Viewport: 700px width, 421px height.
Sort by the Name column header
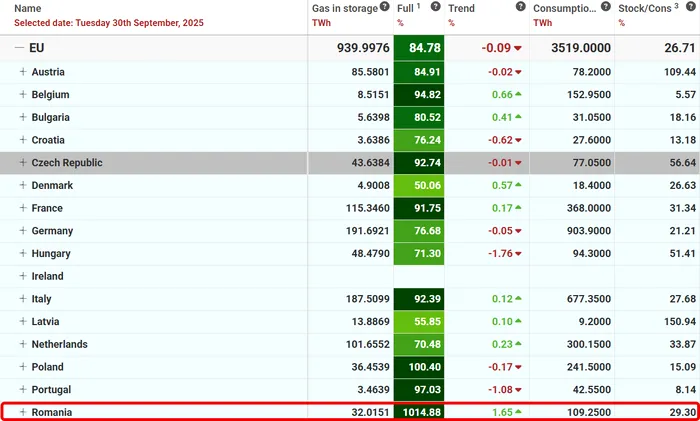(28, 8)
